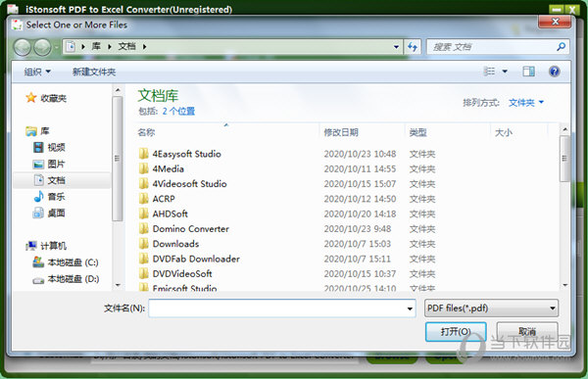Click folder icon of 4Easysoft Studio
Image resolution: width=588 pixels, height=379 pixels.
[144, 154]
